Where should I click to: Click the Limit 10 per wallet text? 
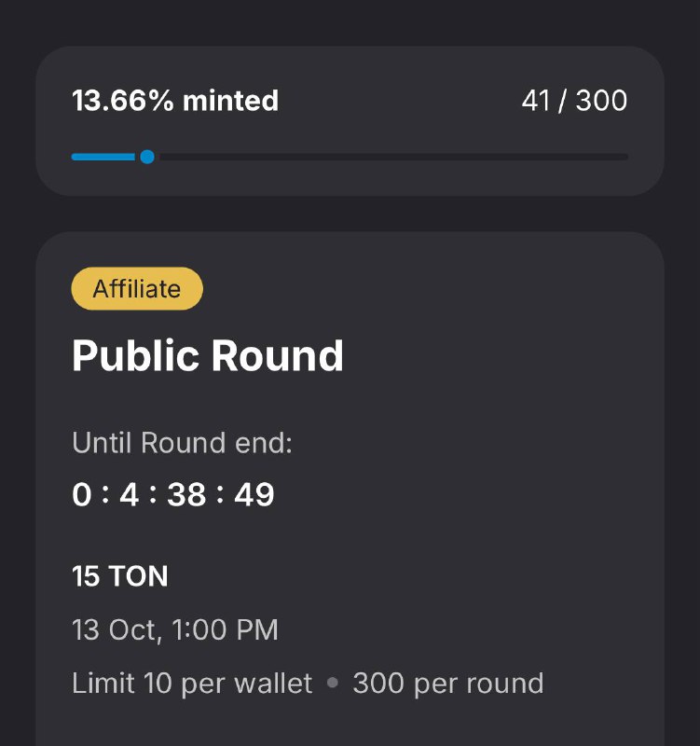pos(192,684)
